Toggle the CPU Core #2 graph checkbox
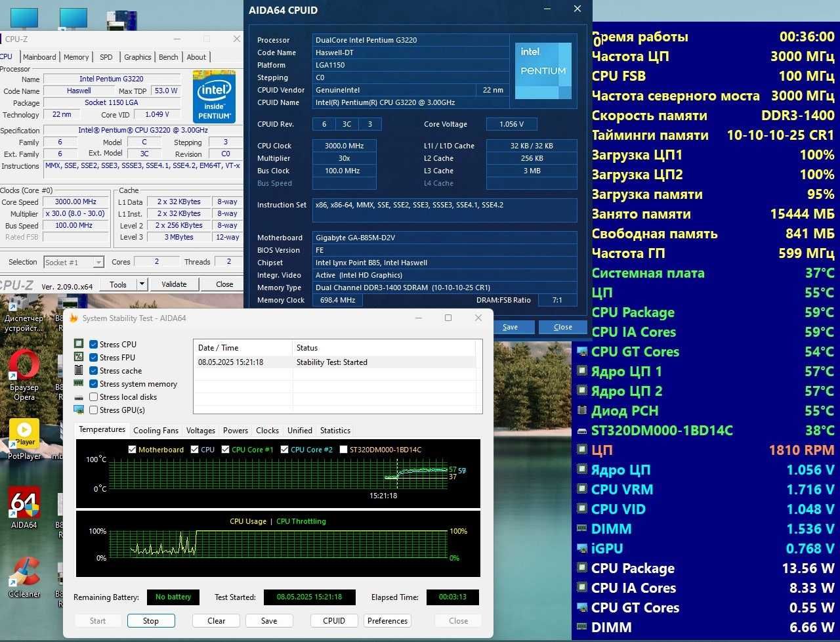 [284, 450]
